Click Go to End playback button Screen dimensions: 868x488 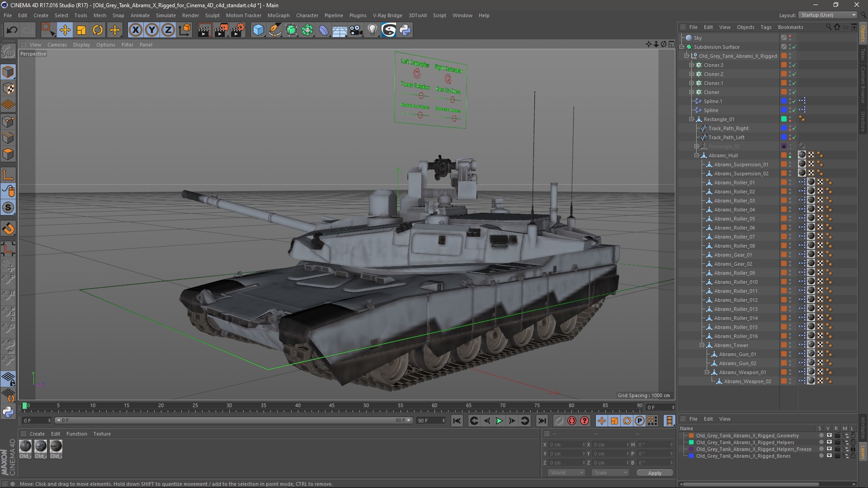(542, 421)
